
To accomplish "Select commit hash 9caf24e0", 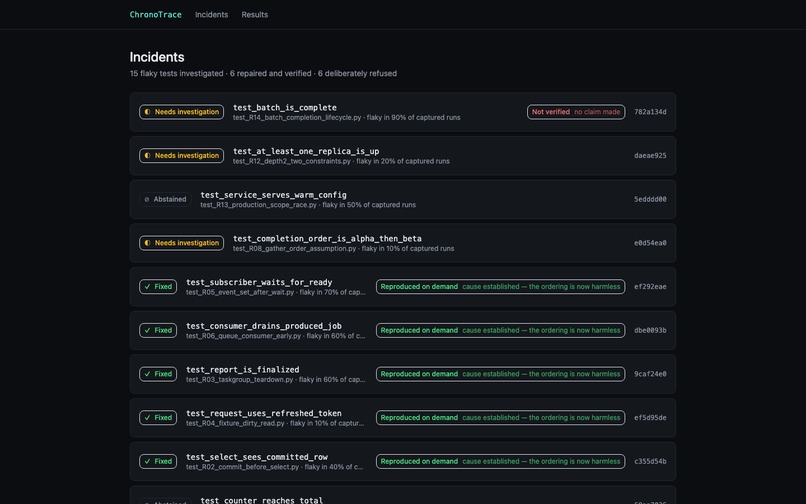I will [650, 374].
